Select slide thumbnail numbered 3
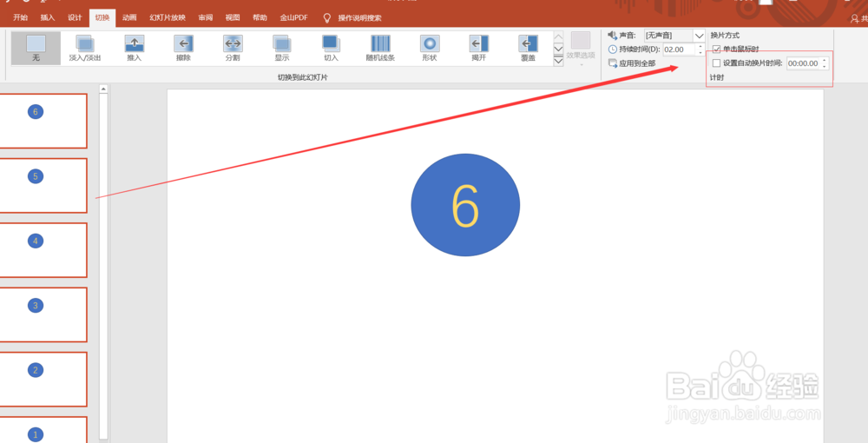This screenshot has height=443, width=868. click(43, 314)
